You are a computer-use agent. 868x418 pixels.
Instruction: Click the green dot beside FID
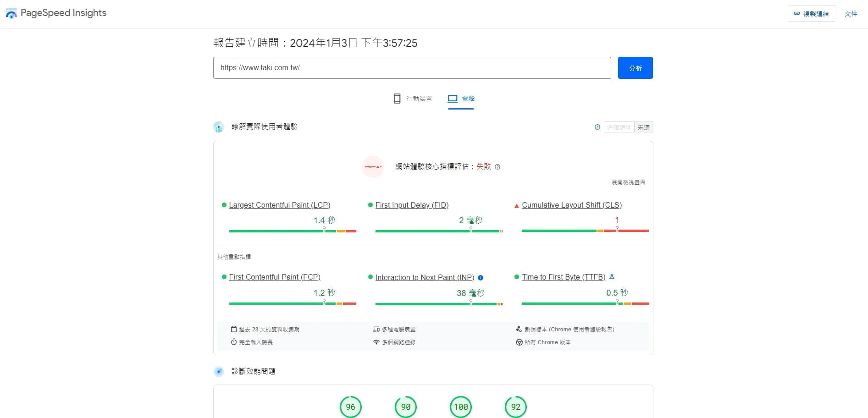[x=370, y=205]
